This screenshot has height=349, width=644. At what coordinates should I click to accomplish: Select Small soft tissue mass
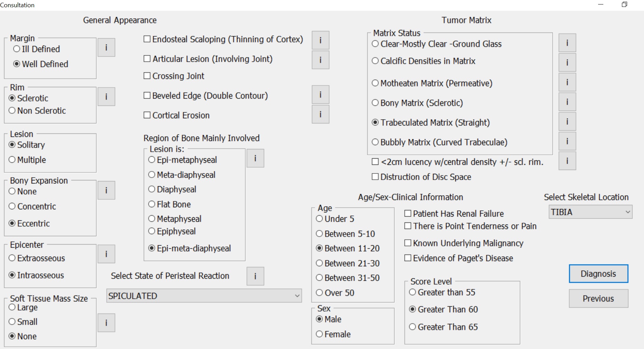click(23, 322)
